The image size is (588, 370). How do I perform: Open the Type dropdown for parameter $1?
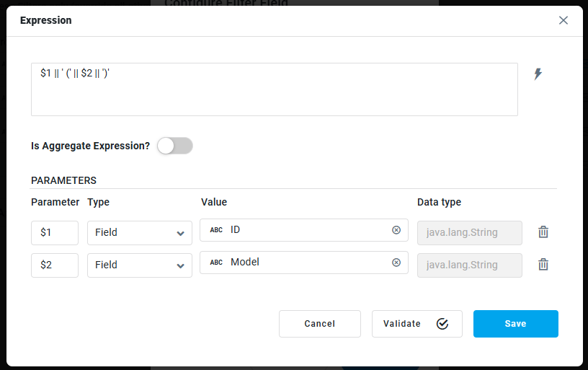140,233
